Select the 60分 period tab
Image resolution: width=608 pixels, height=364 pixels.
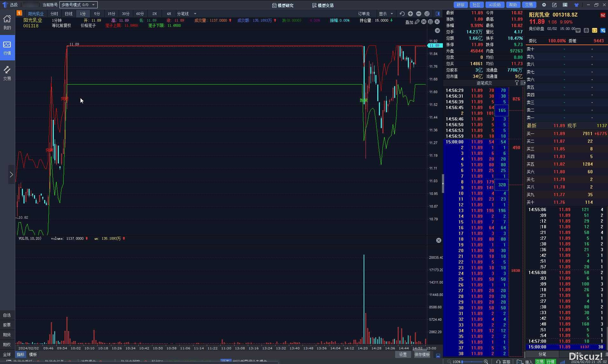coord(140,14)
